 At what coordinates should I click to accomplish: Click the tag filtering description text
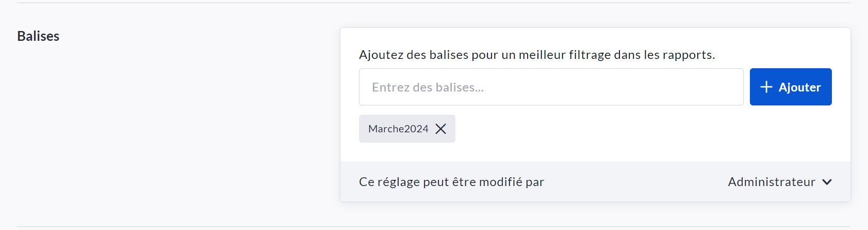pyautogui.click(x=537, y=55)
